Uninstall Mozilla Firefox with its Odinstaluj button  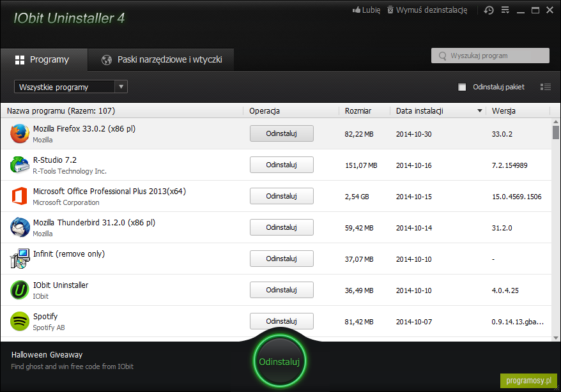(282, 133)
